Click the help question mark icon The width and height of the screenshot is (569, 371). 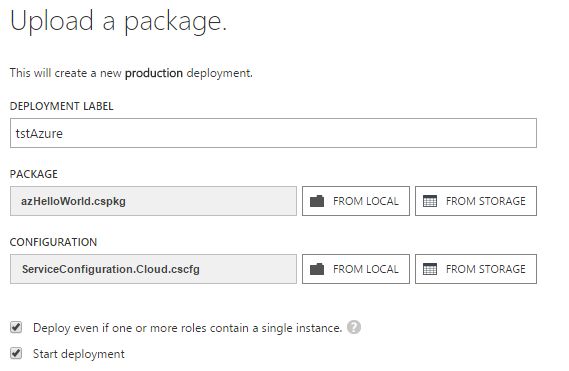354,327
